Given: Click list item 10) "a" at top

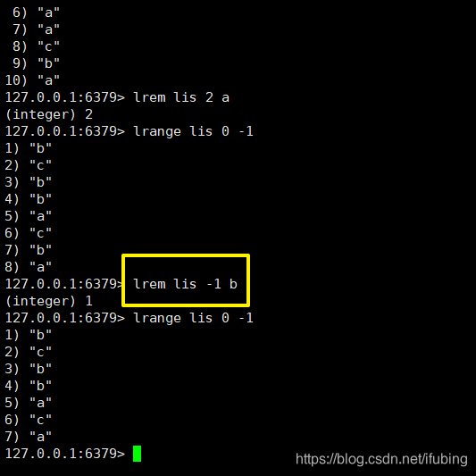Looking at the screenshot, I should [32, 80].
